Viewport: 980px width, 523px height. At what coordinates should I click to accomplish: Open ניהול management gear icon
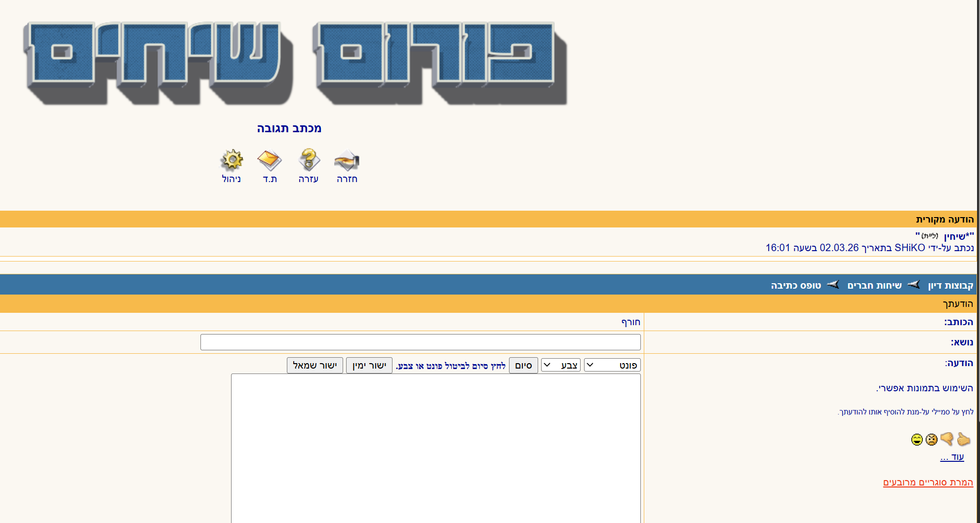pyautogui.click(x=232, y=160)
